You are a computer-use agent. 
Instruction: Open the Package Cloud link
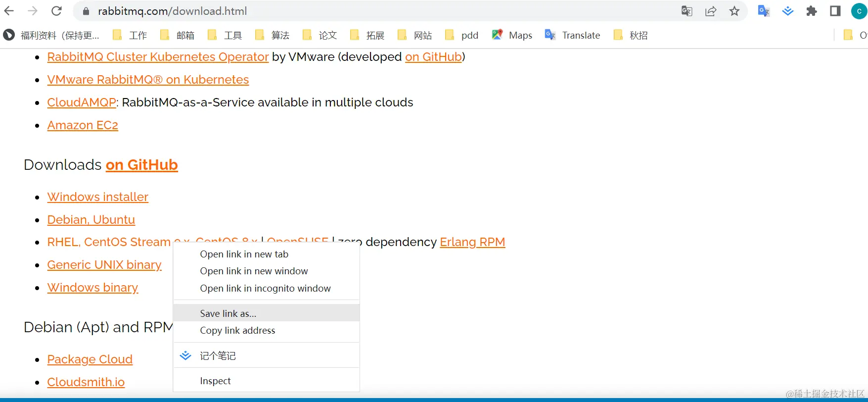click(90, 359)
